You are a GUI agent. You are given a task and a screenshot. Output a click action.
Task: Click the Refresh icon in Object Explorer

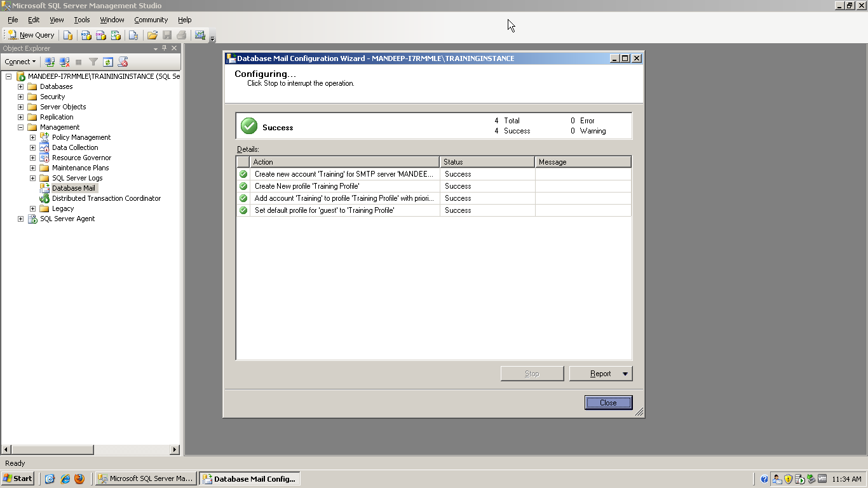pos(108,62)
